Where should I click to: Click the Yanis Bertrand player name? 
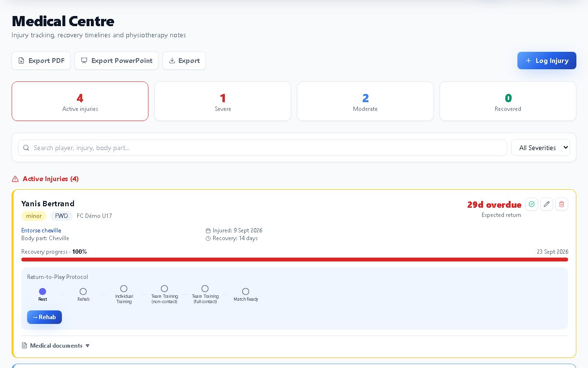coord(48,203)
